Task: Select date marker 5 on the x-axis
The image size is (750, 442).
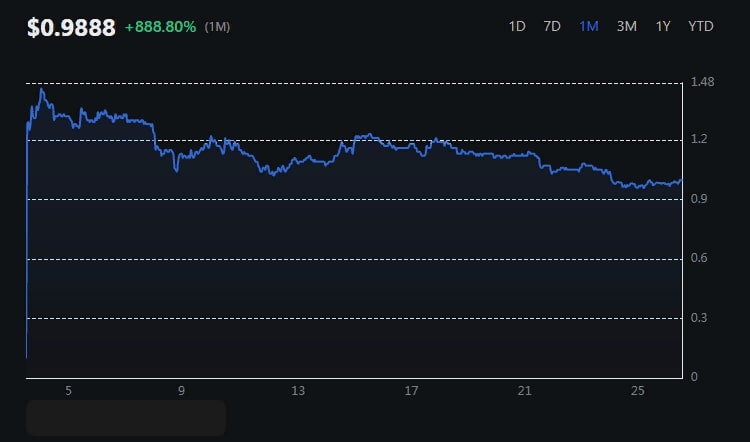Action: point(68,391)
